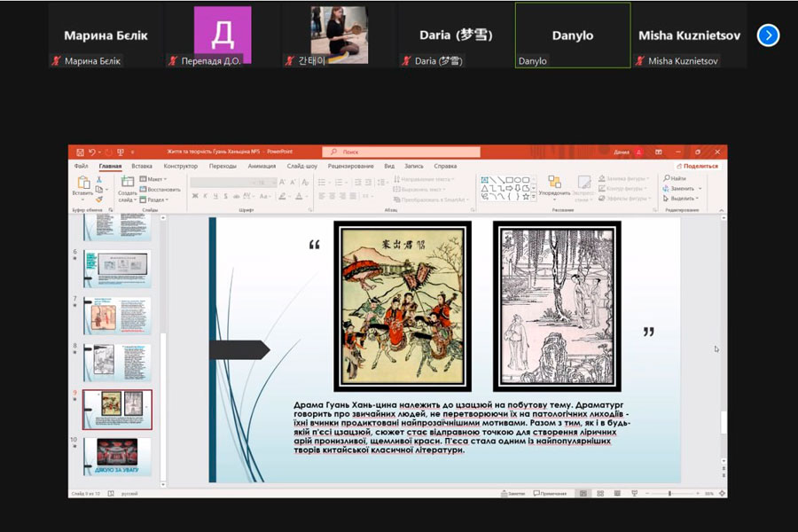The image size is (798, 532).
Task: Open the Animation (Анимация) ribbon tab
Action: (262, 166)
